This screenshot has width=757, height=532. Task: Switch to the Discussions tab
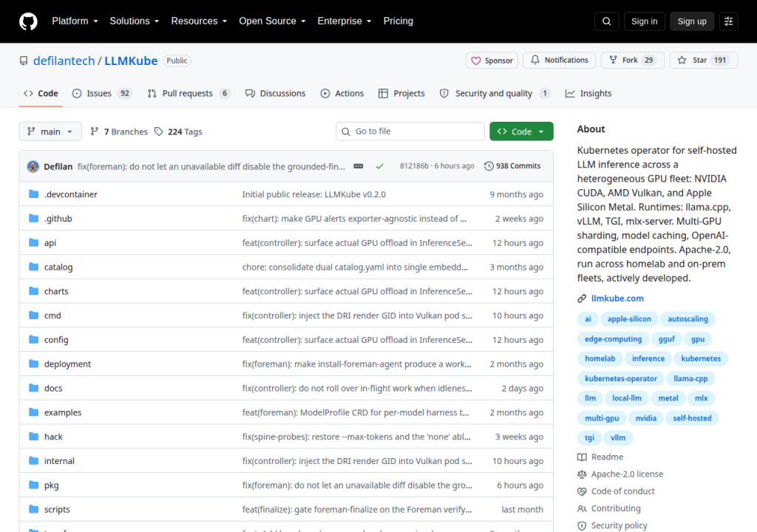point(275,93)
